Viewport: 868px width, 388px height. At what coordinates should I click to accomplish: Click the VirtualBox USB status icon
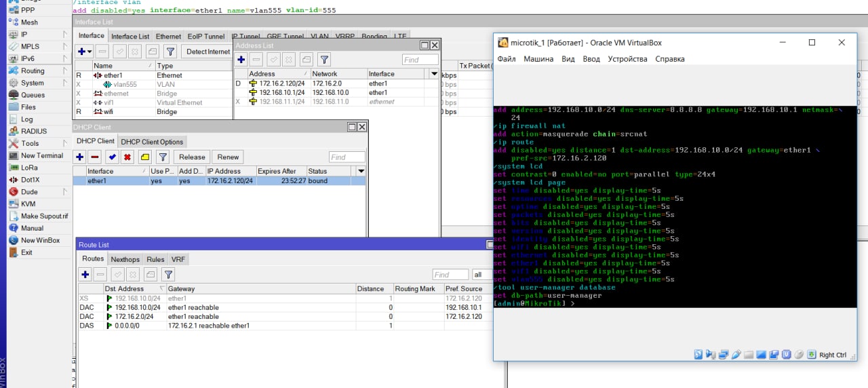736,355
